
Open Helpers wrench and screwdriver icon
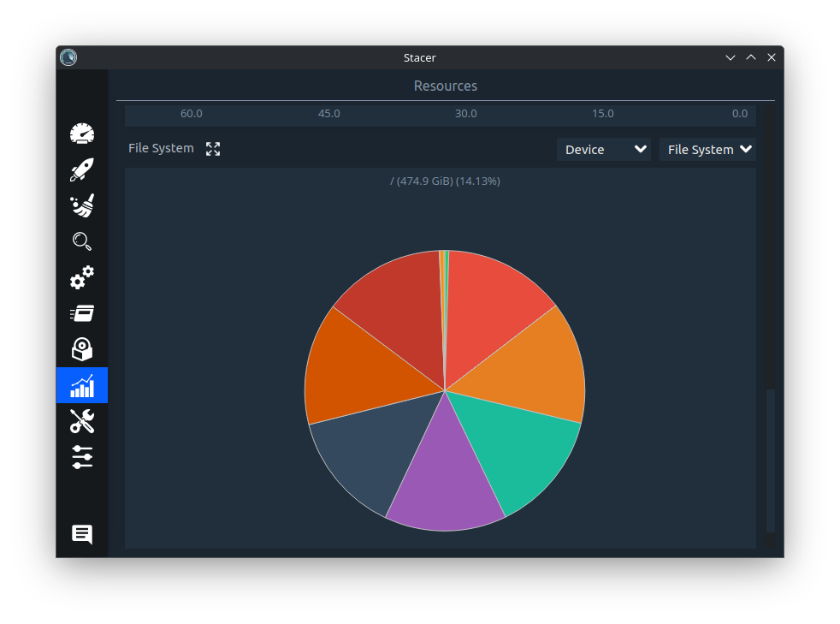(82, 421)
